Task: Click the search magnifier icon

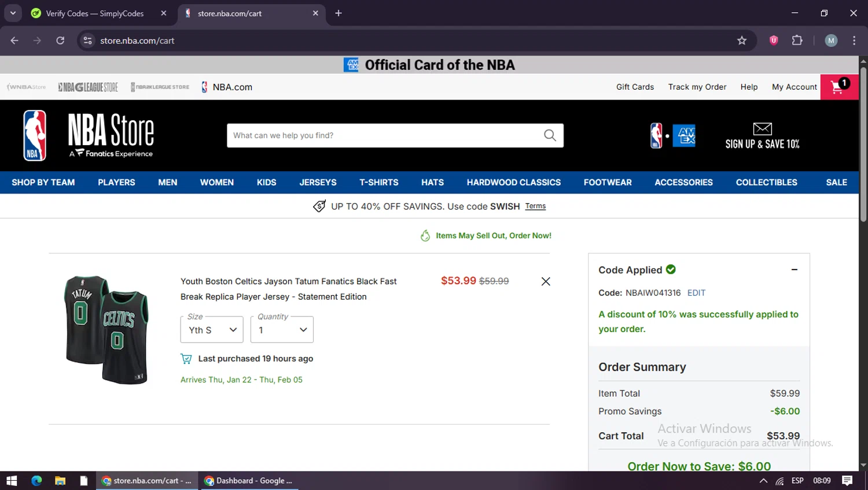Action: click(550, 135)
